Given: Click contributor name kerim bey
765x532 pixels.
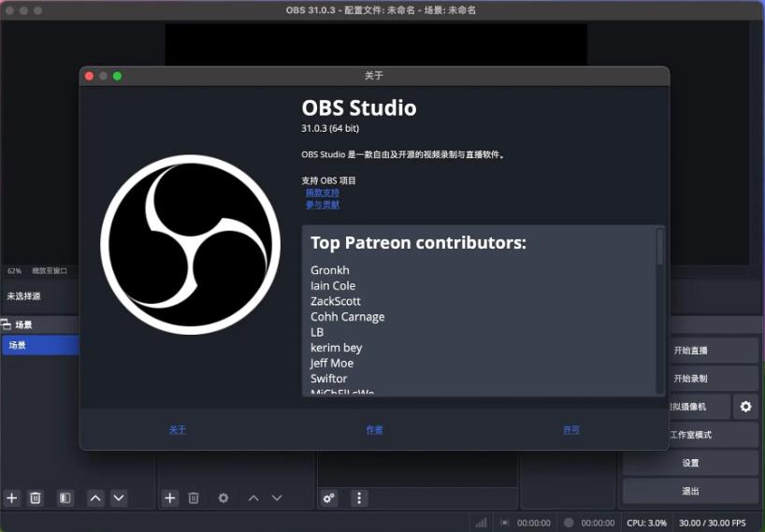Looking at the screenshot, I should click(x=336, y=348).
